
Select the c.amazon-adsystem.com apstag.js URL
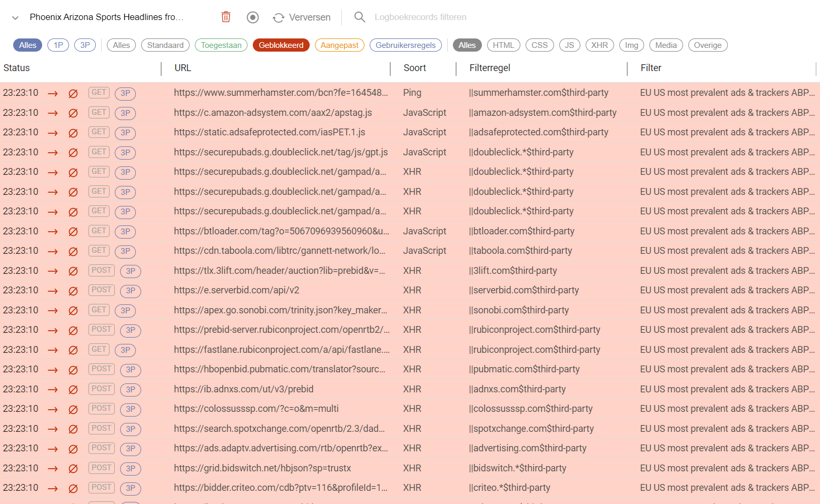(273, 113)
